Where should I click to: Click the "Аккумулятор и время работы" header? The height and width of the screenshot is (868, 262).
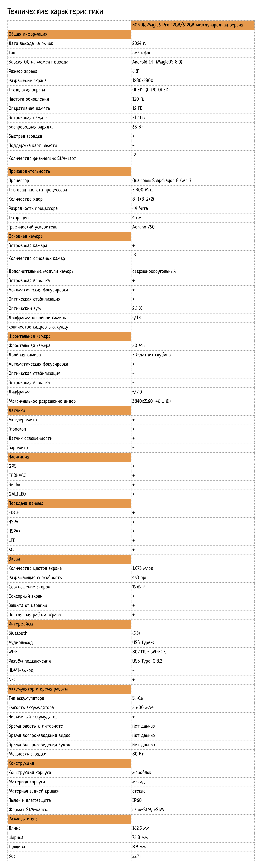[38, 689]
